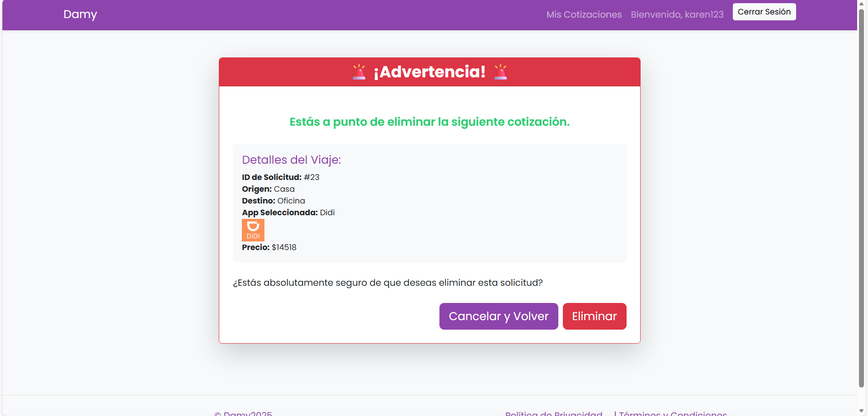Screen dimensions: 868x416
Task: Click the Detalles del Viaje heading
Action: click(x=291, y=160)
